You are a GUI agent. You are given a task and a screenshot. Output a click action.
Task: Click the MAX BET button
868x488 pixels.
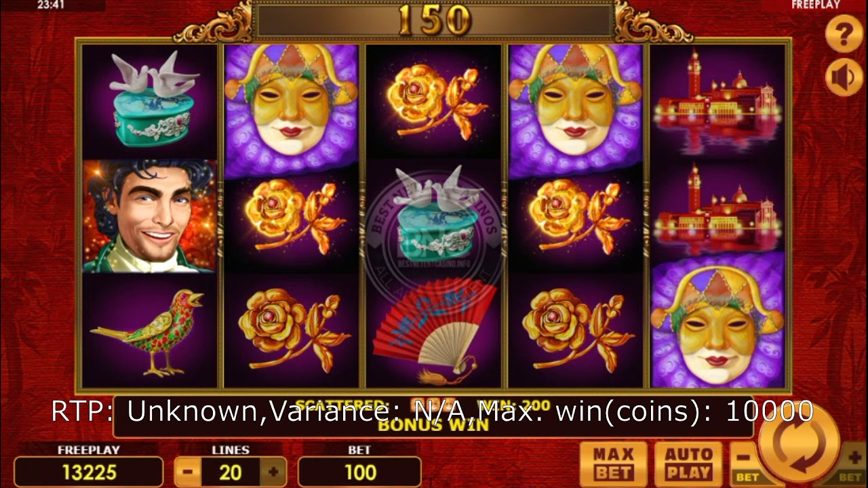click(613, 464)
